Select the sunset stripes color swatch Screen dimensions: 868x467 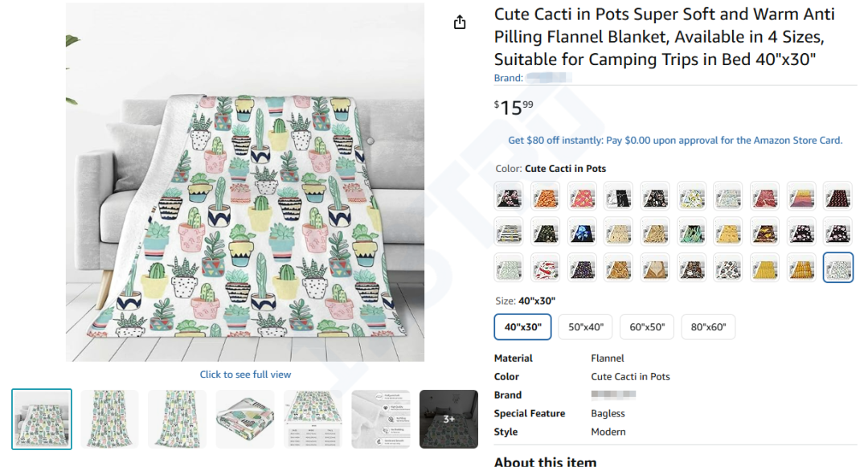802,195
